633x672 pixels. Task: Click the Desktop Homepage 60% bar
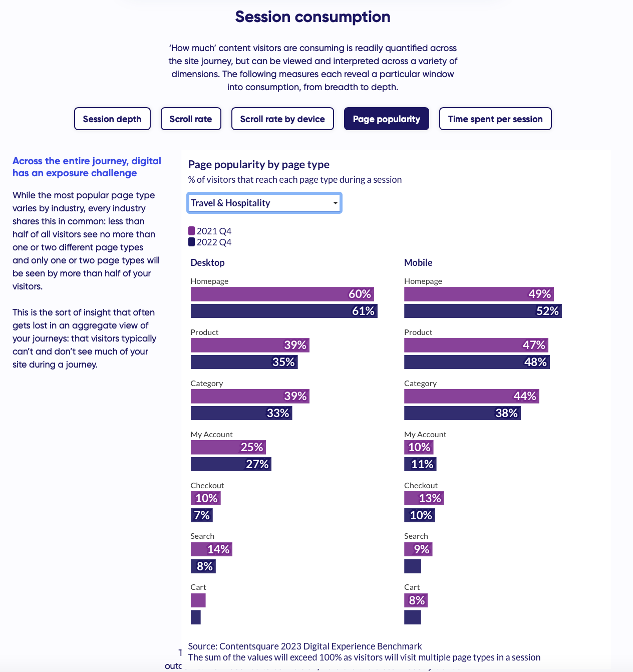coord(282,294)
